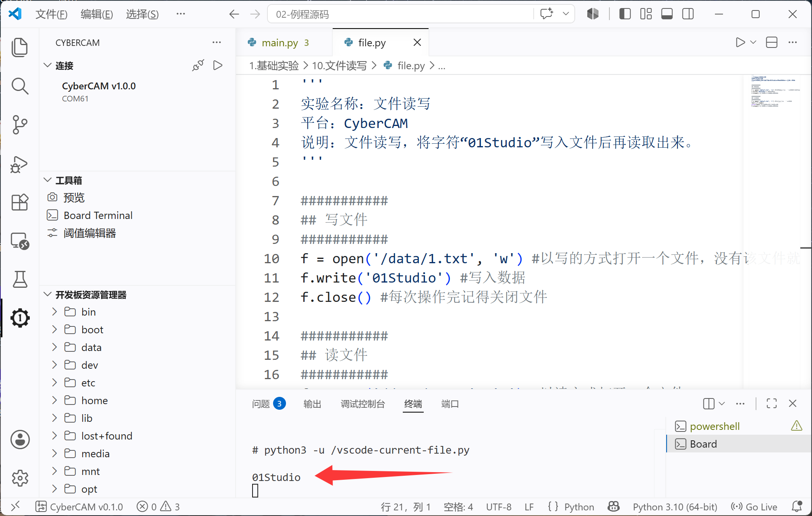The image size is (812, 516).
Task: Toggle the bottom panel visibility
Action: 667,14
